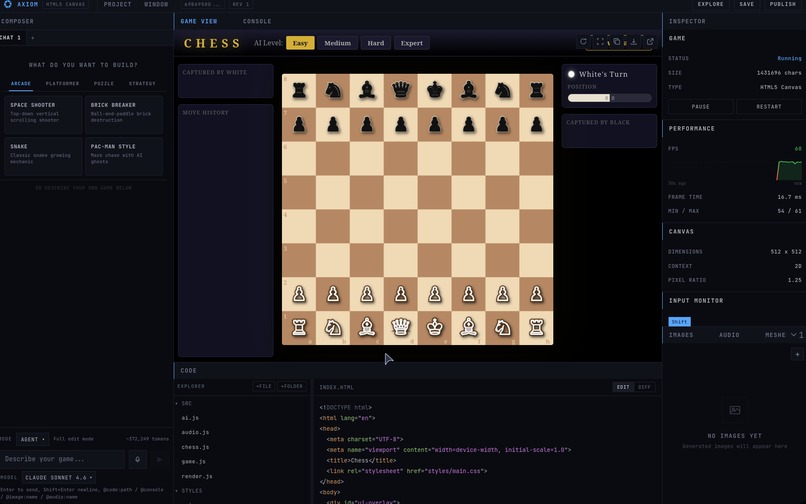Screen dimensions: 806x504
Task: Click the Describe your game input field
Action: click(x=62, y=459)
